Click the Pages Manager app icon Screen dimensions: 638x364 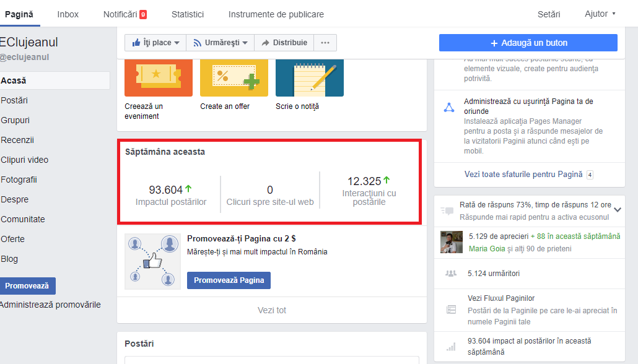449,107
